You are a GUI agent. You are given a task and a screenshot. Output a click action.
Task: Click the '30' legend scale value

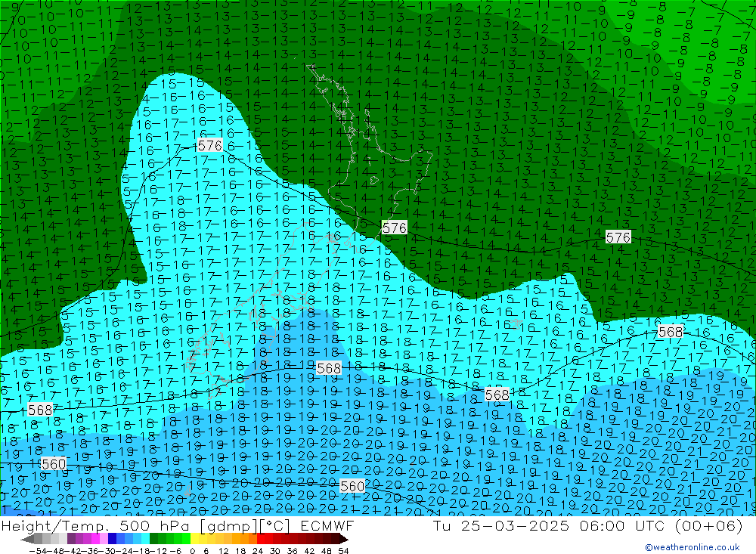(x=275, y=551)
